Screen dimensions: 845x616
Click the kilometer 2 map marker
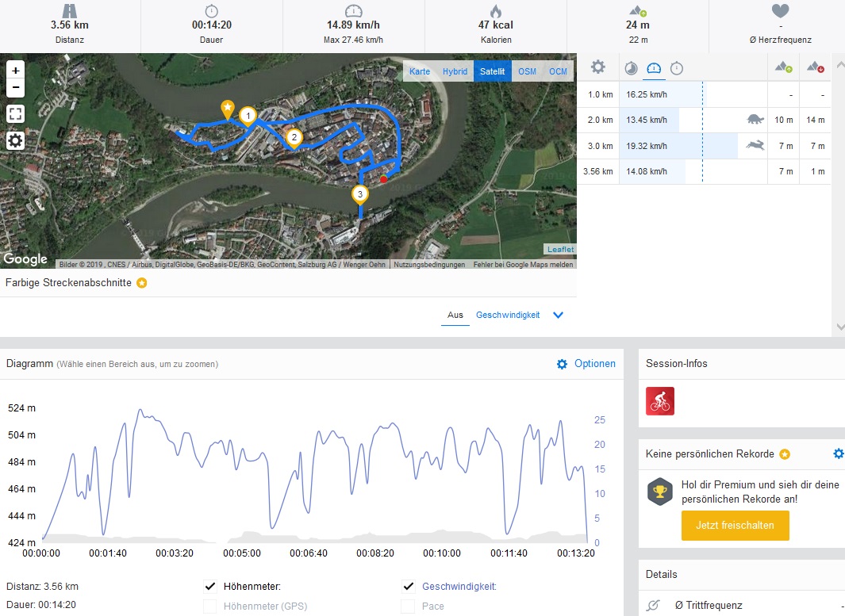click(294, 138)
